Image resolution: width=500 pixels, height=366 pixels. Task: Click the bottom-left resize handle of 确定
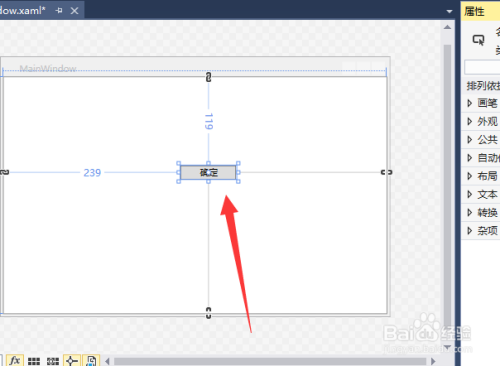click(178, 181)
